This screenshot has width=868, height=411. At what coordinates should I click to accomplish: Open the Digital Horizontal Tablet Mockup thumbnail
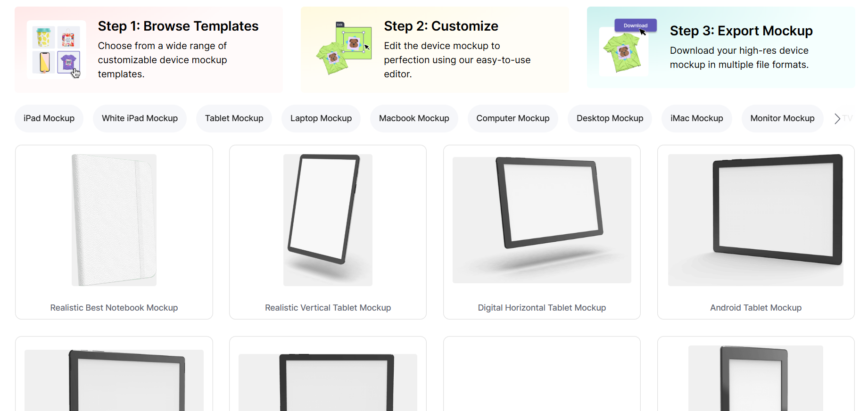[542, 220]
